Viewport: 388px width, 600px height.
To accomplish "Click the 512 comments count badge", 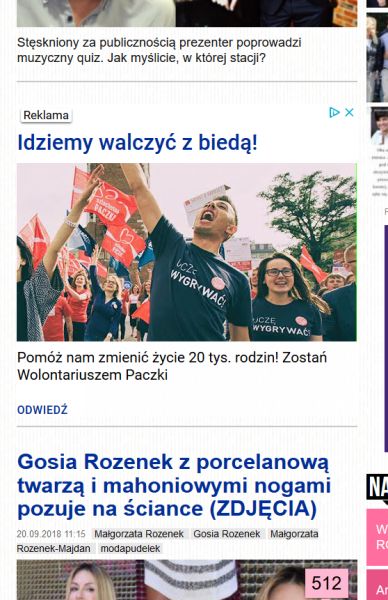I will tap(326, 583).
